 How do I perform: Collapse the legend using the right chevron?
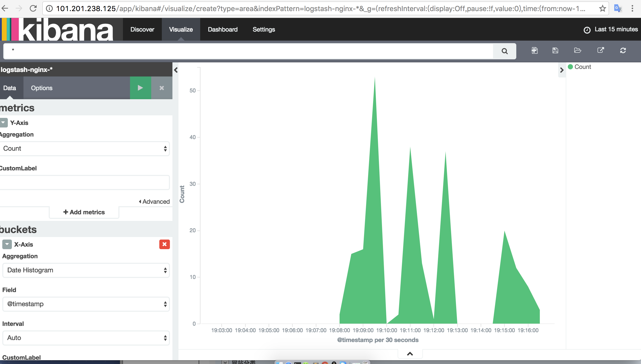pos(561,70)
